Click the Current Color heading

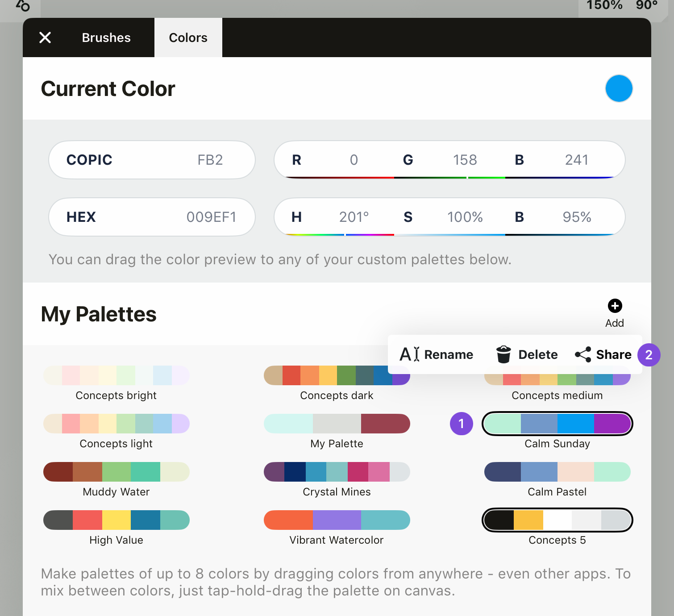click(108, 88)
